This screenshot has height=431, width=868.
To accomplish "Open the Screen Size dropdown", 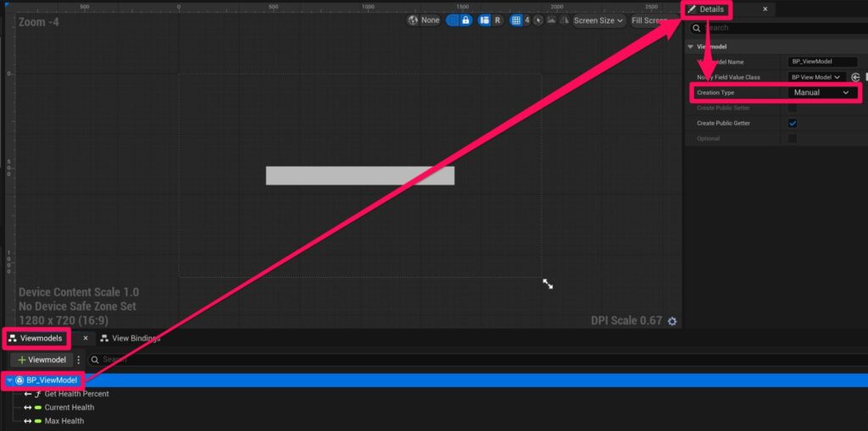I will click(x=598, y=20).
